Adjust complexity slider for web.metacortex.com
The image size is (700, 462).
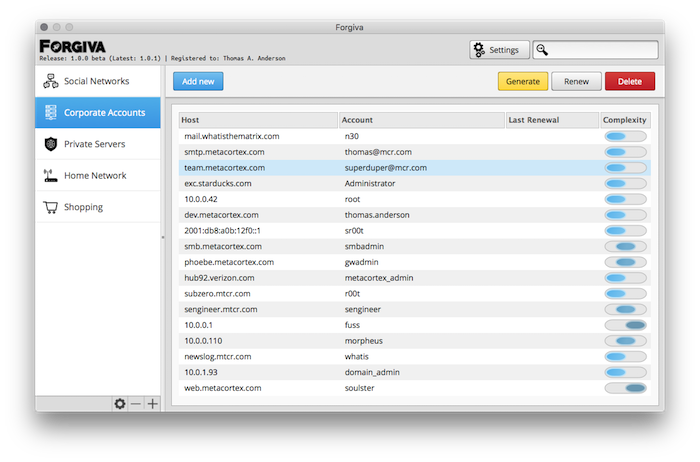[625, 388]
